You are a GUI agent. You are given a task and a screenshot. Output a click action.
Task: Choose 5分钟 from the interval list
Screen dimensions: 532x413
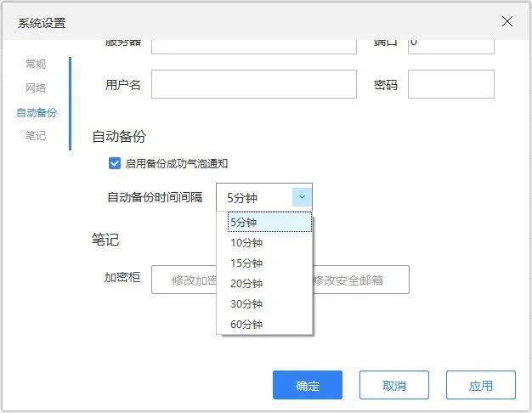tap(269, 223)
